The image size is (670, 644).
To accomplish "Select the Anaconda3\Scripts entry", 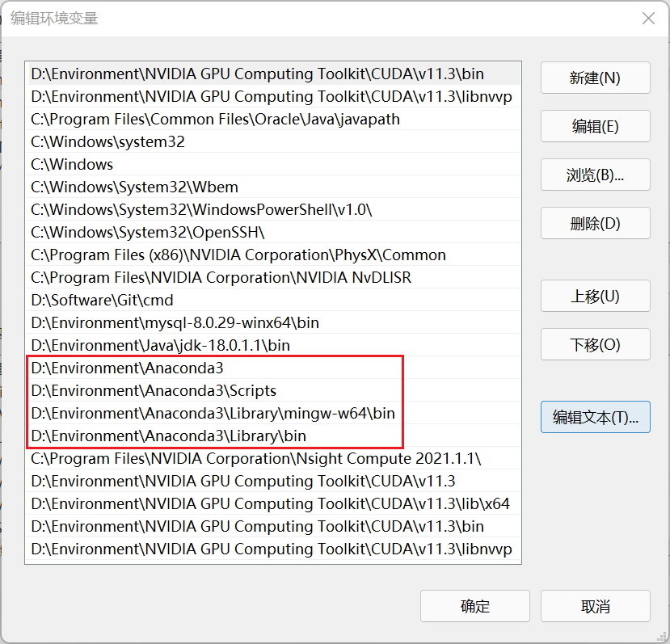I will pyautogui.click(x=273, y=390).
